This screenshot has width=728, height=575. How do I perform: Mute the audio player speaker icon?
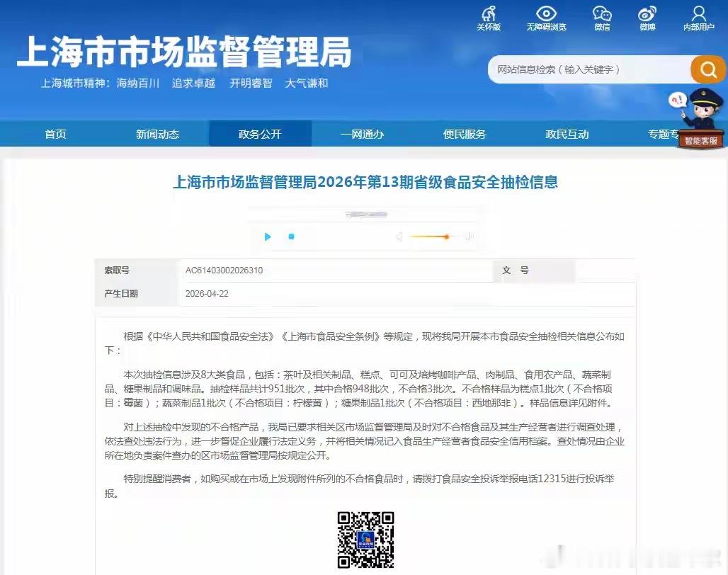click(x=399, y=237)
